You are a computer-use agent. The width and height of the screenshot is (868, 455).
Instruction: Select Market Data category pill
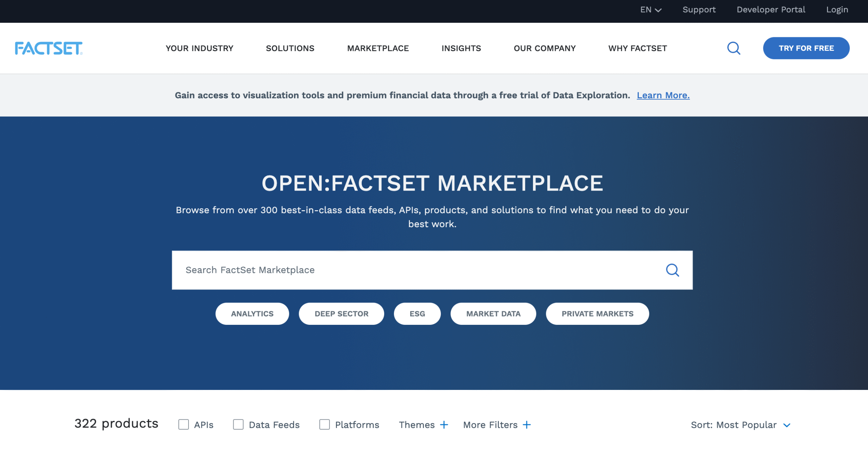(x=493, y=314)
